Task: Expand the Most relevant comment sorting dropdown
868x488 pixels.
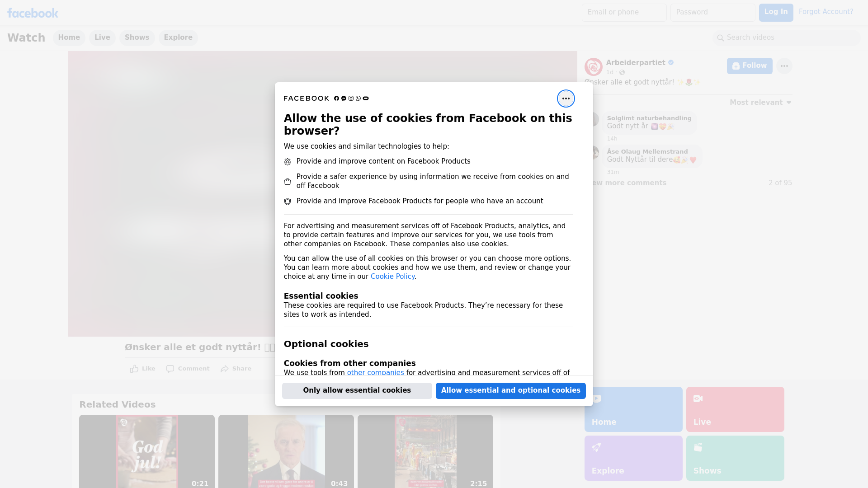Action: [760, 103]
